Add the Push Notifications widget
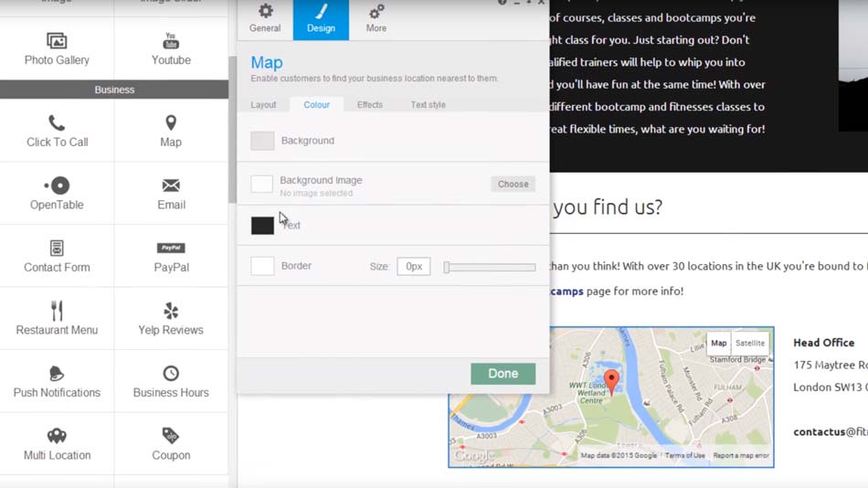Screen dimensions: 868x488 [x=57, y=381]
